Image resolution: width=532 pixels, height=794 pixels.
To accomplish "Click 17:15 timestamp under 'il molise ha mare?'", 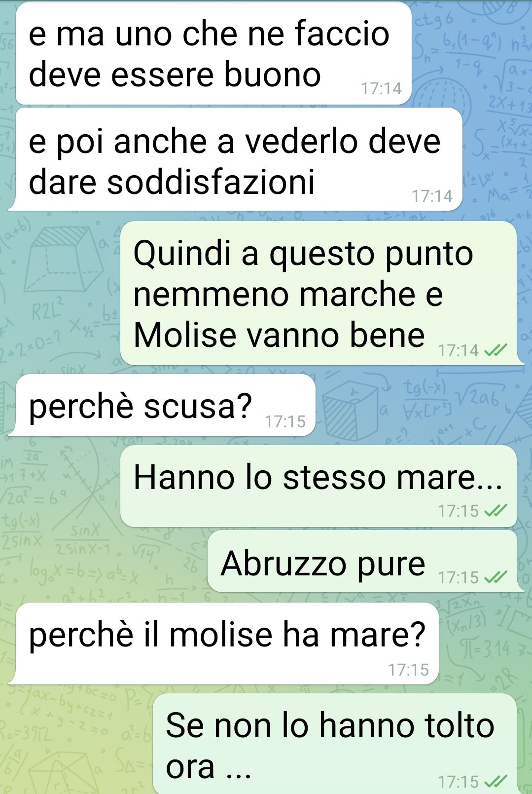I will point(408,670).
